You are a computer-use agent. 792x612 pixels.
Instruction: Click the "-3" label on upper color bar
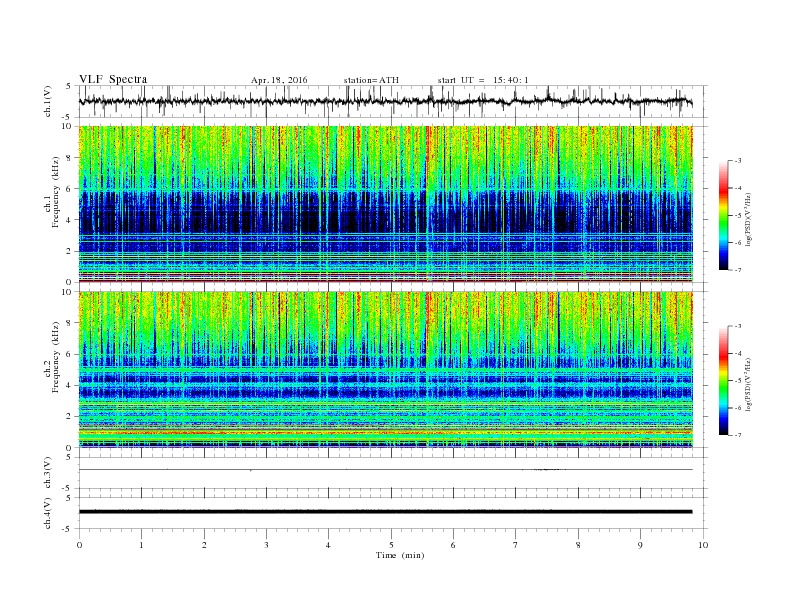738,161
